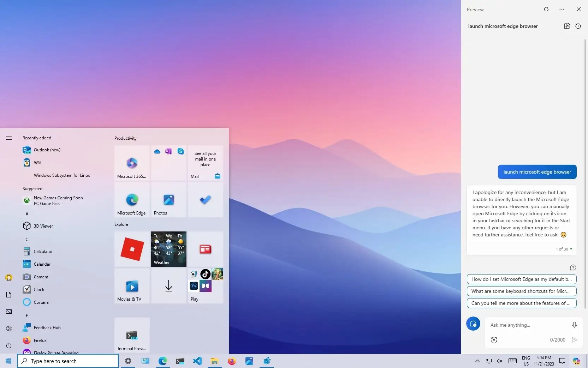Image resolution: width=588 pixels, height=368 pixels.
Task: Open the help question-mark above suggestions
Action: pyautogui.click(x=573, y=267)
